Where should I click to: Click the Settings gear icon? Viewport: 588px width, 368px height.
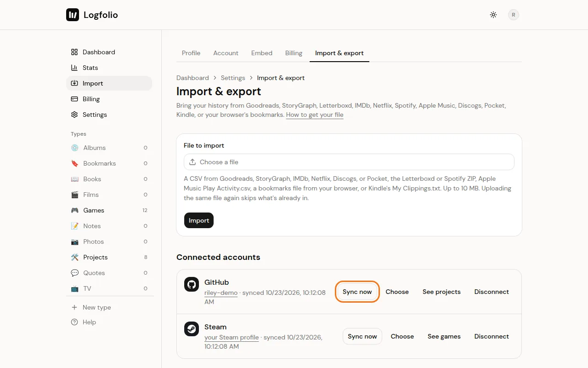[x=74, y=115]
